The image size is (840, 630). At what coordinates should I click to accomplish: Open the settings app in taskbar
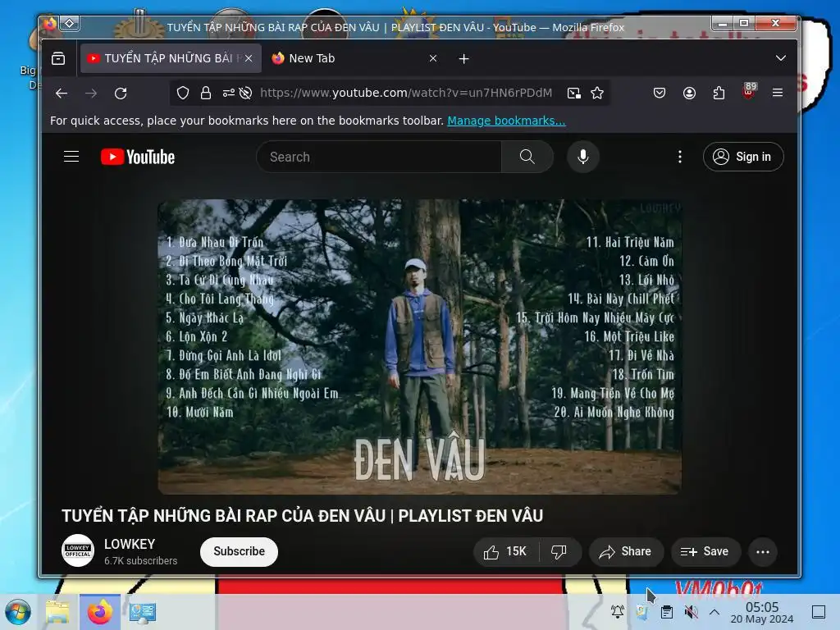[143, 612]
